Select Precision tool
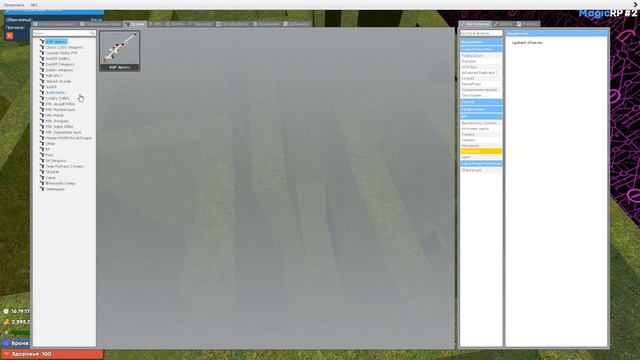The image size is (640, 360). (x=481, y=61)
